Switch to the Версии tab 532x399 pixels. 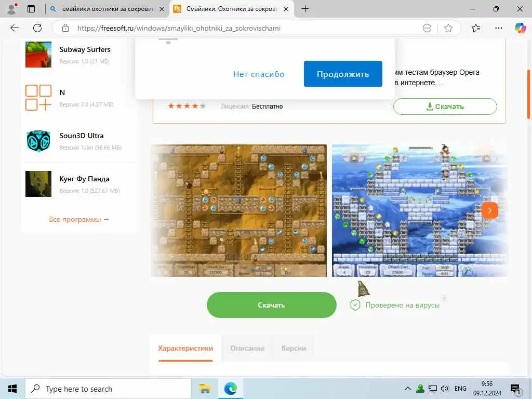294,349
